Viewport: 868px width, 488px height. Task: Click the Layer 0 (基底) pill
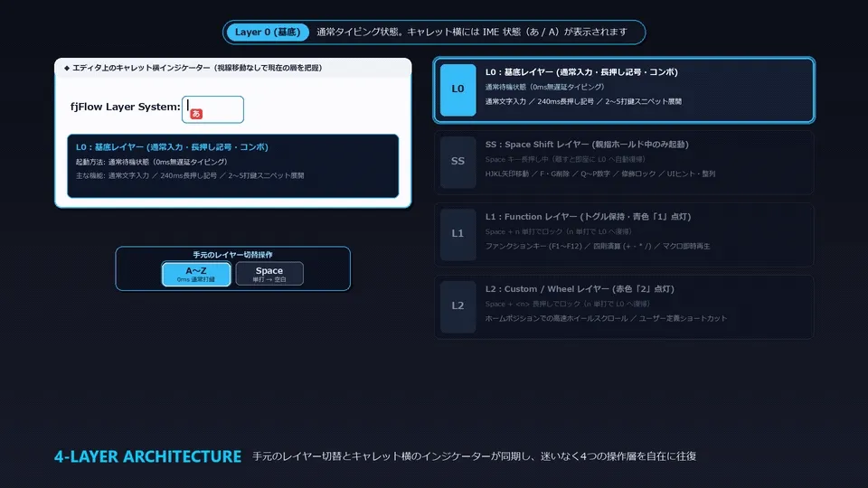tap(268, 33)
